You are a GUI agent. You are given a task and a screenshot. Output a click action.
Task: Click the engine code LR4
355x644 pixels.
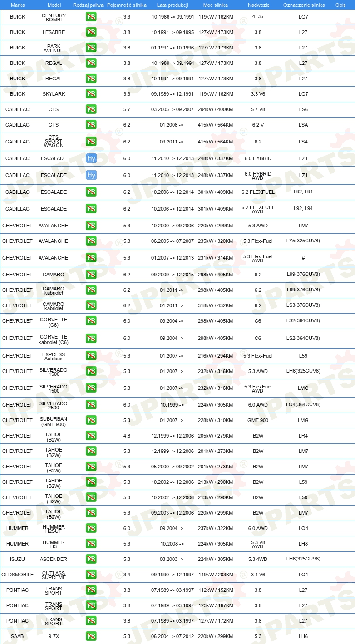tap(303, 436)
